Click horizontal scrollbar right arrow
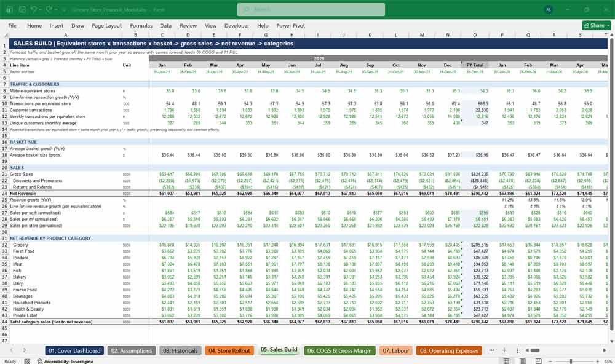 tap(605, 350)
